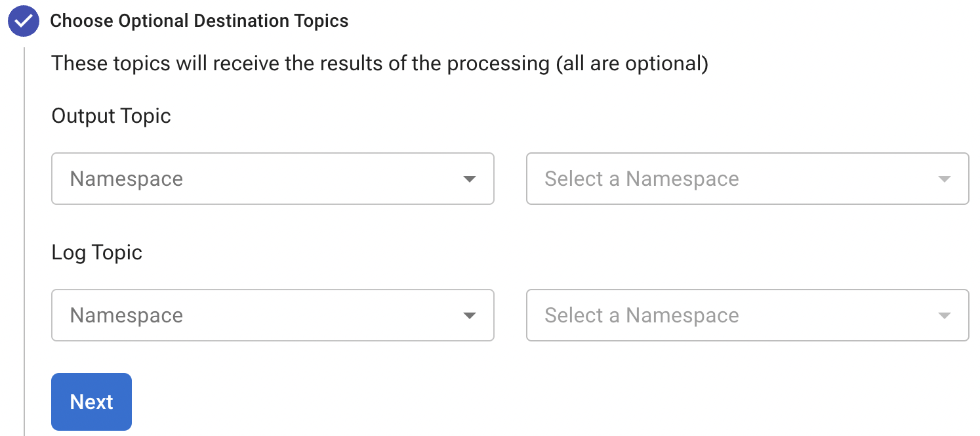Viewport: 980px width, 436px height.
Task: Click inside the Log Topic Namespace input
Action: (x=197, y=315)
